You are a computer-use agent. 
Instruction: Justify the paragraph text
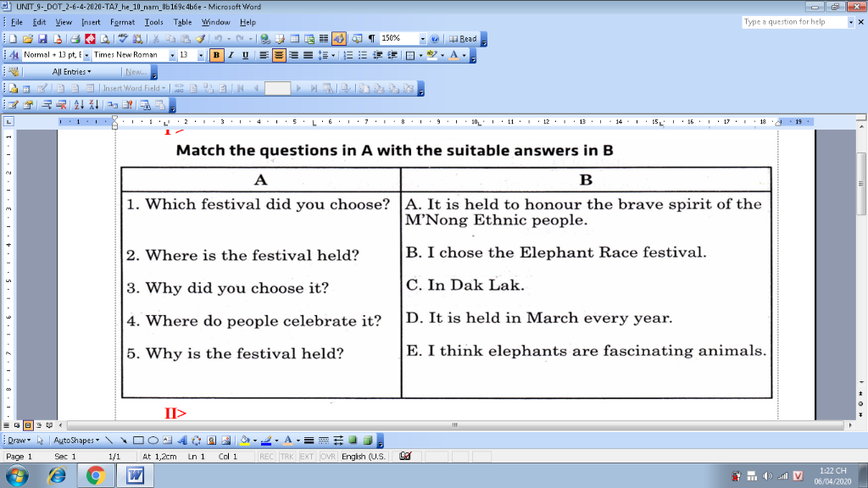[308, 55]
